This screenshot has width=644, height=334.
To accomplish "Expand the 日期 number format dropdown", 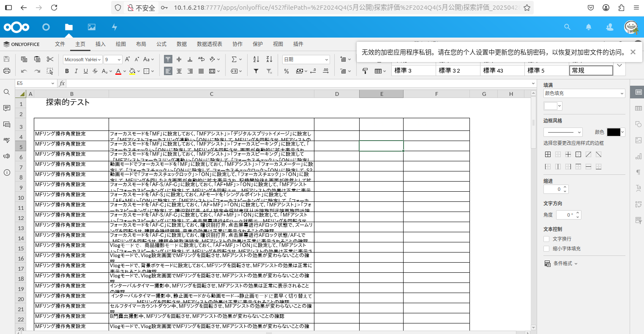I will pyautogui.click(x=306, y=60).
